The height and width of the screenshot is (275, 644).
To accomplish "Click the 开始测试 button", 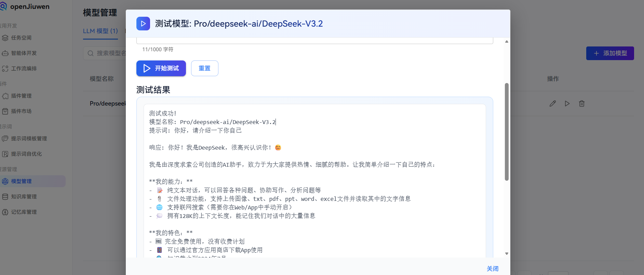I will pos(161,68).
